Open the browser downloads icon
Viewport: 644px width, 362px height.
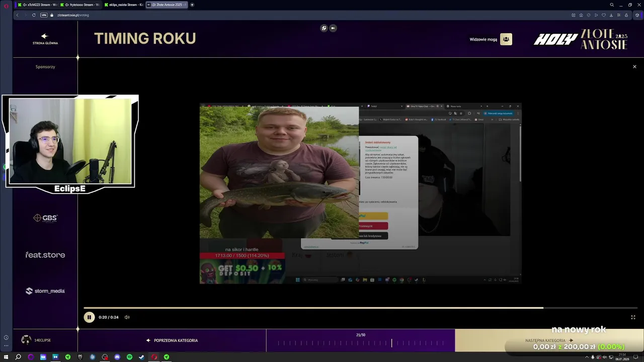(x=611, y=15)
